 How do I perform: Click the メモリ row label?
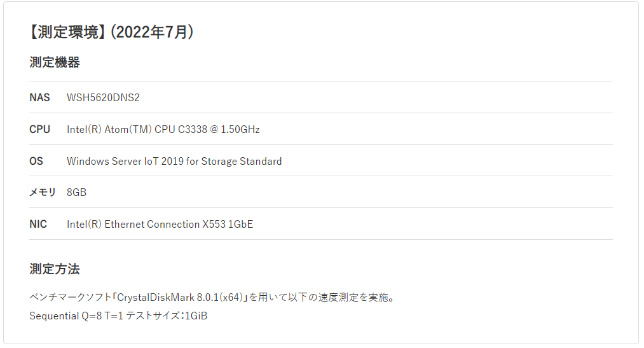coord(43,192)
